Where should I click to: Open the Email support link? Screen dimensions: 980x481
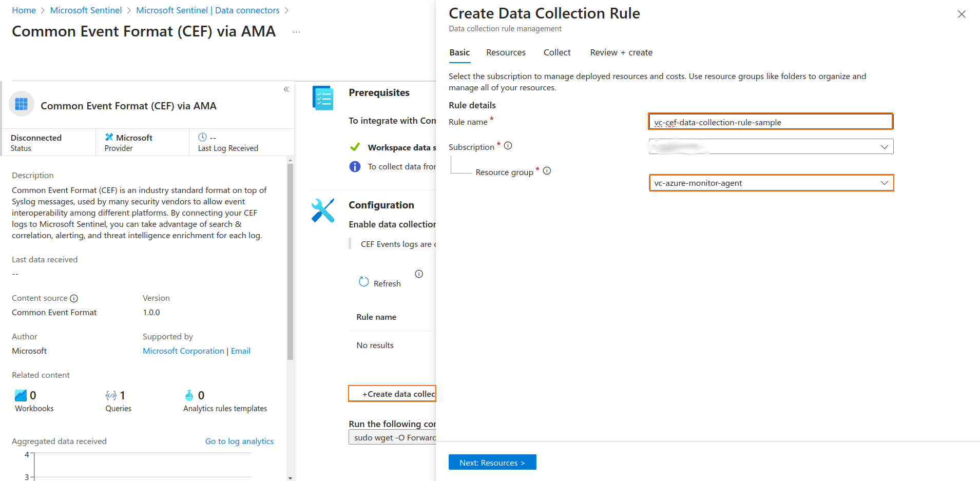pyautogui.click(x=241, y=351)
